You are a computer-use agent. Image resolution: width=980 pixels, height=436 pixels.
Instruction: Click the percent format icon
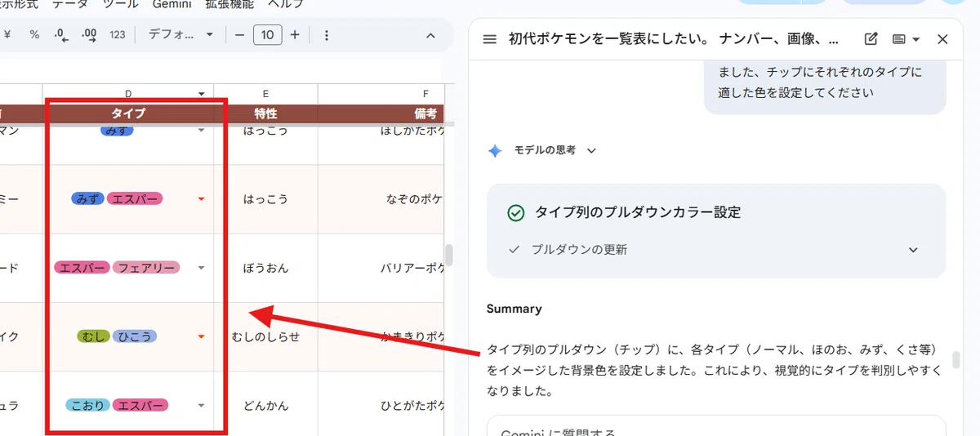34,35
